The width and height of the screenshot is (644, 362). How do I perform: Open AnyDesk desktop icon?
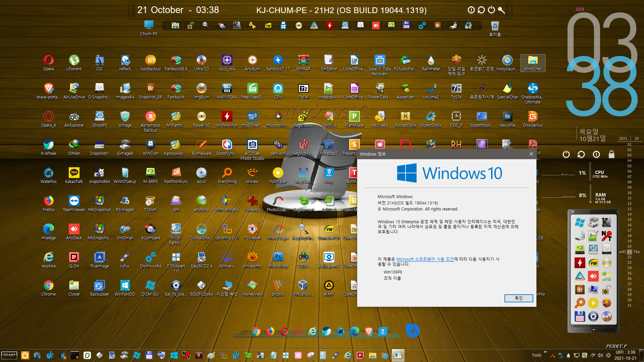[x=74, y=232]
